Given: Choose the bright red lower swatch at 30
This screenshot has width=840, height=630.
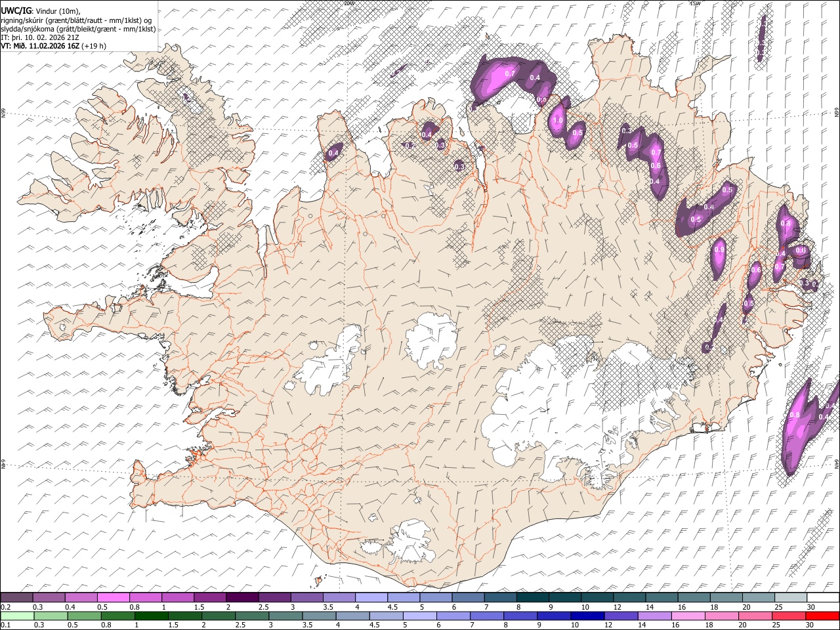Looking at the screenshot, I should [x=822, y=616].
